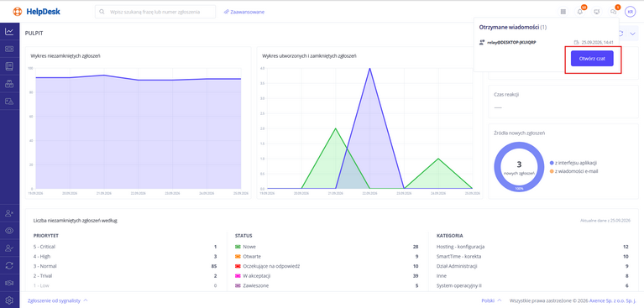Toggle 'z wiadomości e-mail' legend item
The image size is (644, 308).
(x=573, y=171)
